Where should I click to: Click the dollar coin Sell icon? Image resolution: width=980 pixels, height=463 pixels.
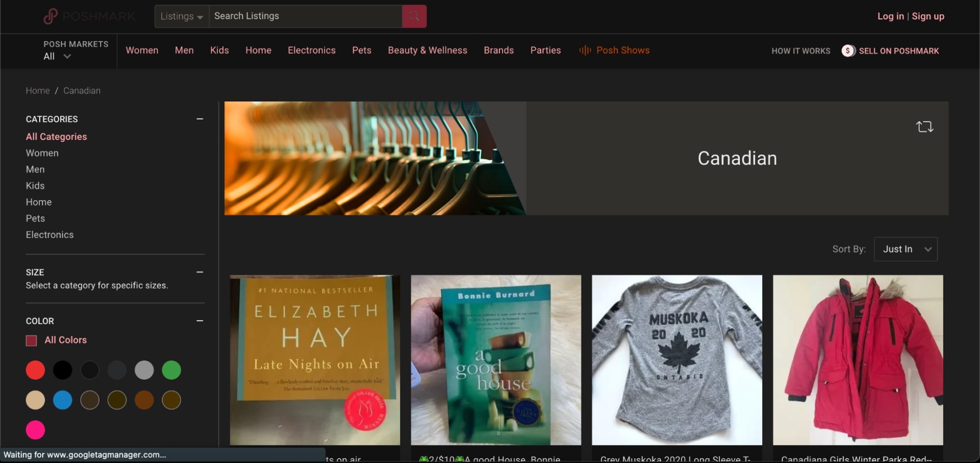tap(848, 51)
